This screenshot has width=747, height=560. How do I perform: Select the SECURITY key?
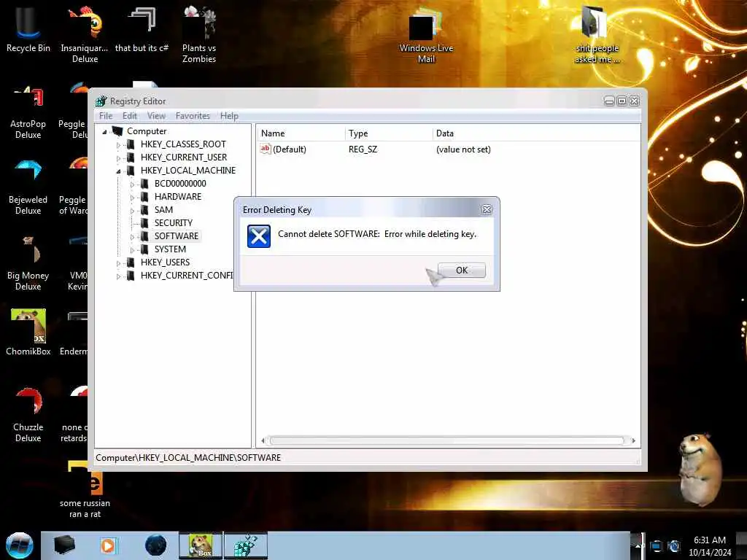tap(174, 223)
